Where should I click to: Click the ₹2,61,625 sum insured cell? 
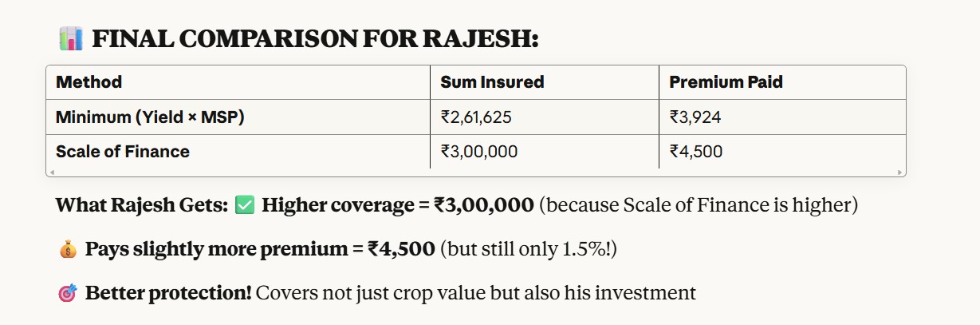click(x=476, y=117)
